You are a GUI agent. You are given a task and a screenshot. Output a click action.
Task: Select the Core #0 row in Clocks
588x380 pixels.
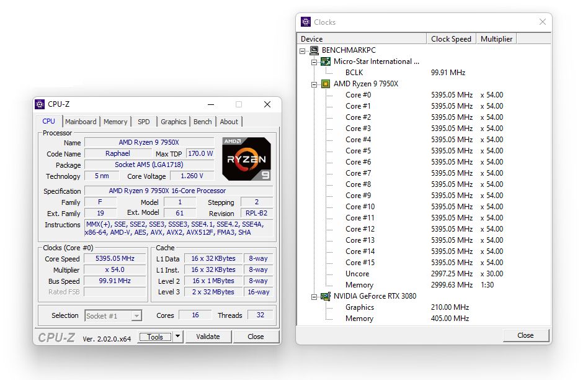424,95
